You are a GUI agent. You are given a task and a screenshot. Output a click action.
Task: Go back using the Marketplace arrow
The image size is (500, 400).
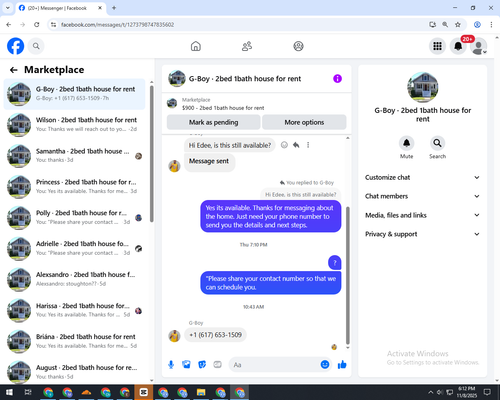click(x=14, y=70)
